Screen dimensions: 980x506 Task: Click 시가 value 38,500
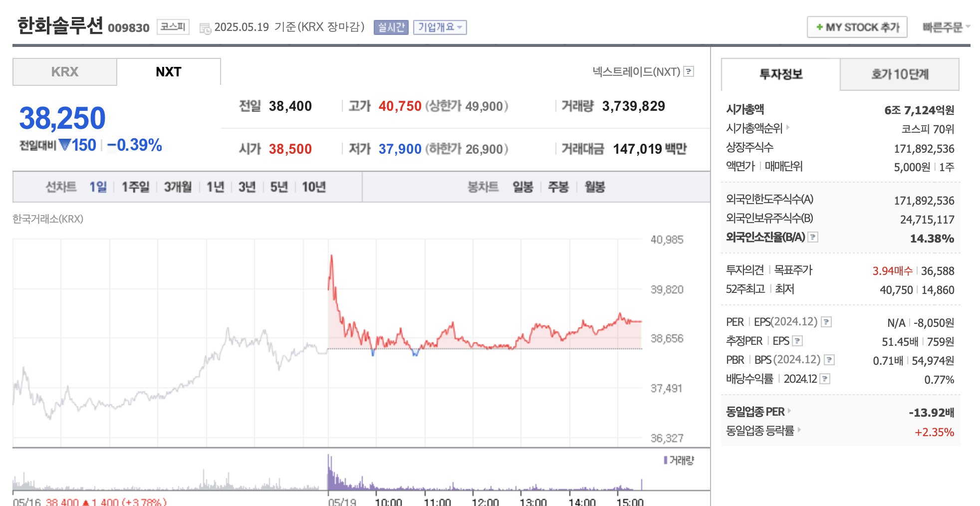tap(290, 149)
